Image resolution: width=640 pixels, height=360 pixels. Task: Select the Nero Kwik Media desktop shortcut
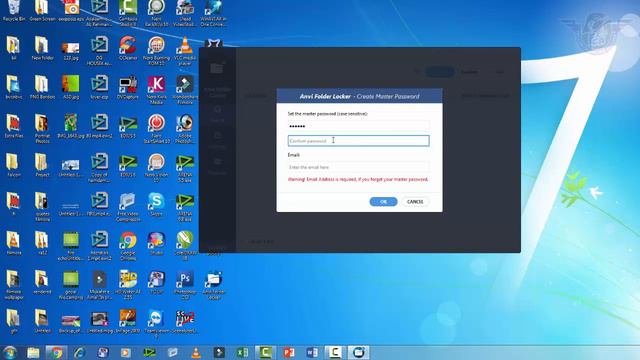coord(156,90)
